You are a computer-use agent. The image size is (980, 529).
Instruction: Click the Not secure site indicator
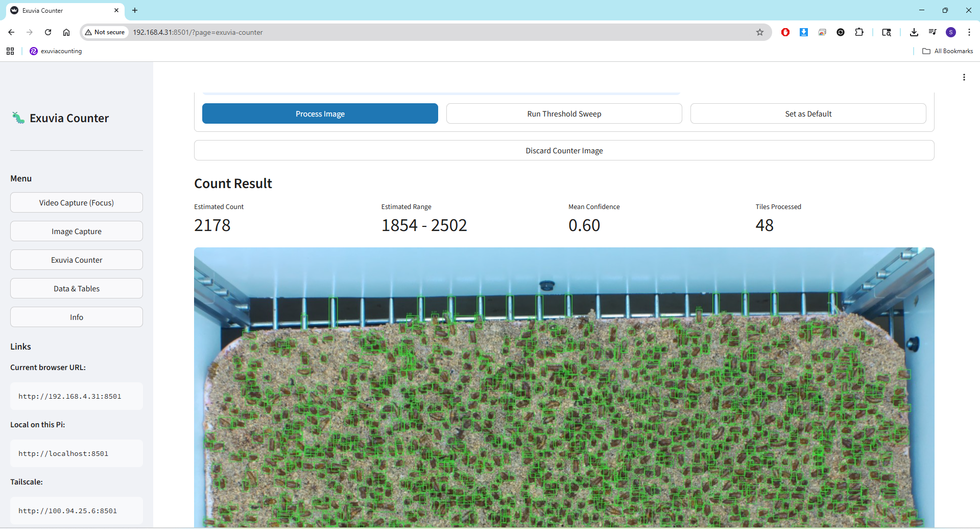click(105, 32)
